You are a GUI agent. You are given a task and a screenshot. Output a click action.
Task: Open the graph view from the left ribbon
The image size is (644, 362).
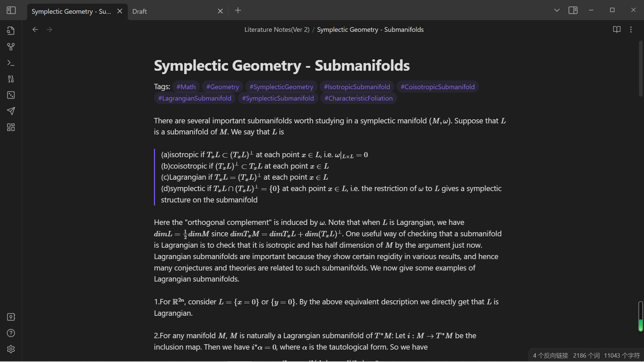click(11, 47)
